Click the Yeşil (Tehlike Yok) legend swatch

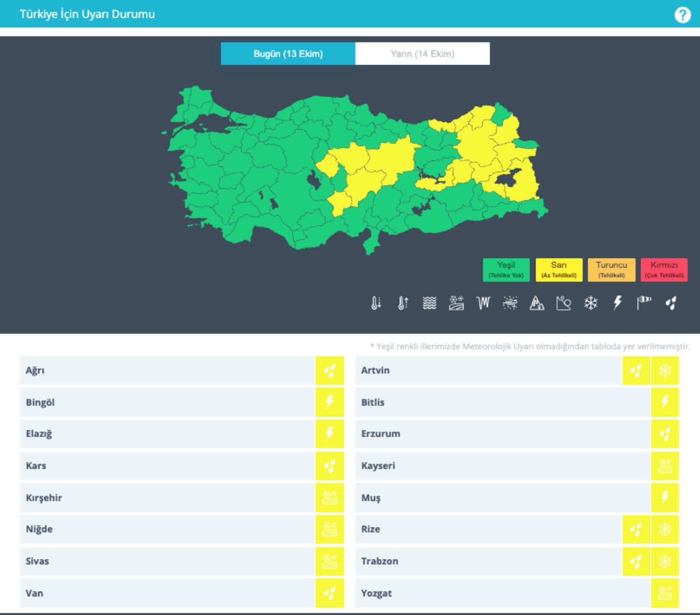[x=506, y=270]
